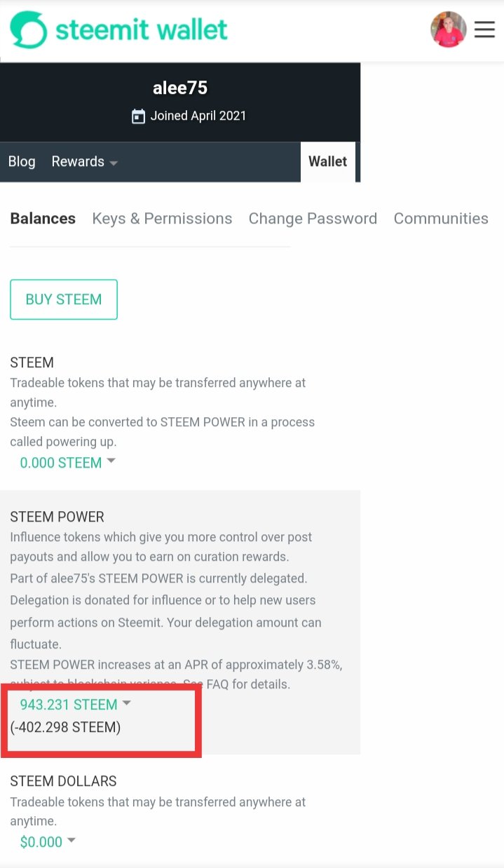The width and height of the screenshot is (504, 868).
Task: Expand the 943.231 STEEM power dropdown
Action: pos(75,705)
